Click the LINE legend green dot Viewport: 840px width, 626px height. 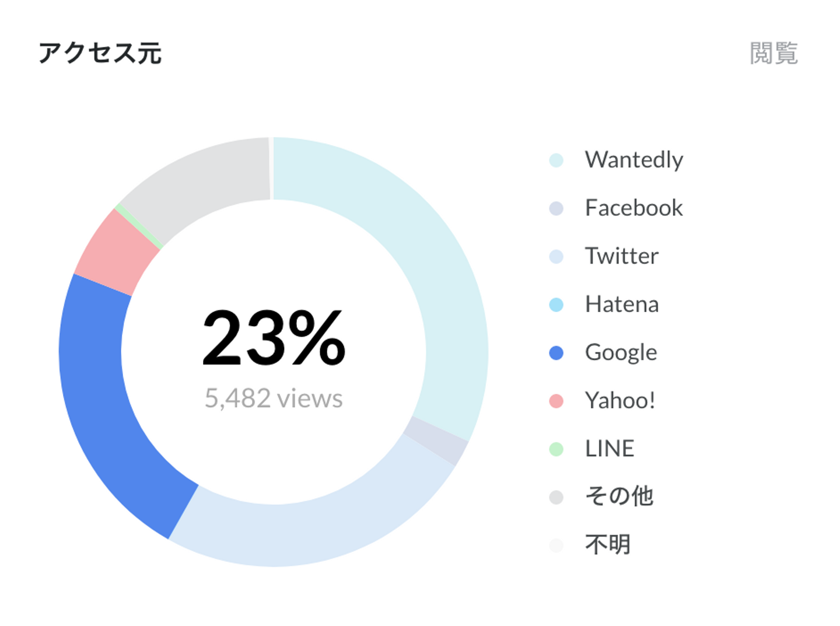(x=556, y=449)
